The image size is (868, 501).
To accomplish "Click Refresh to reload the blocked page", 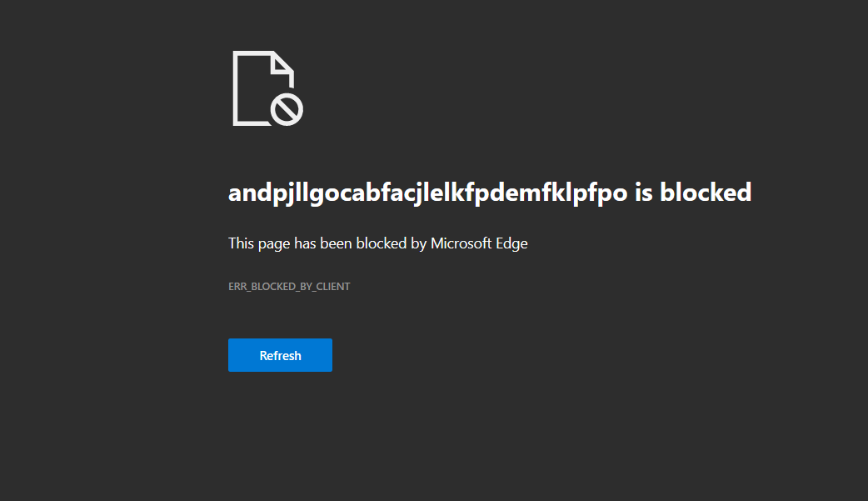I will pos(280,354).
